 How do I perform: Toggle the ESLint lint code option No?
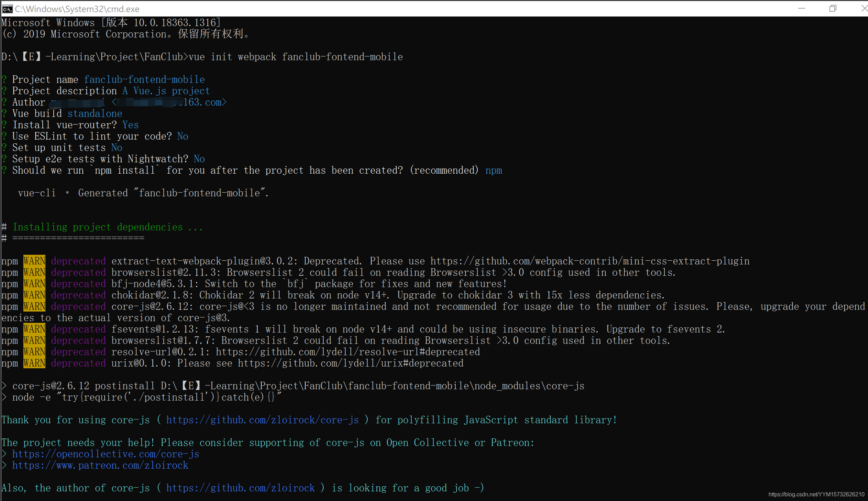[x=182, y=136]
